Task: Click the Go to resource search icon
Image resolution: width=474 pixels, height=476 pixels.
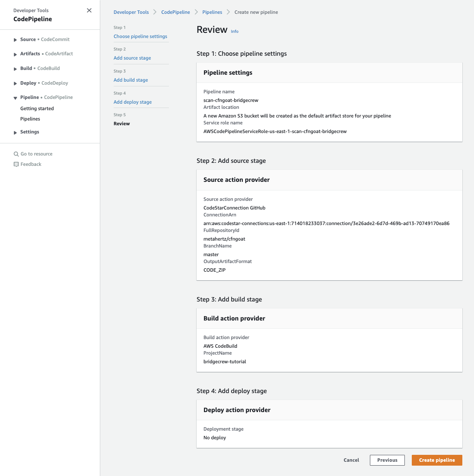Action: (16, 154)
